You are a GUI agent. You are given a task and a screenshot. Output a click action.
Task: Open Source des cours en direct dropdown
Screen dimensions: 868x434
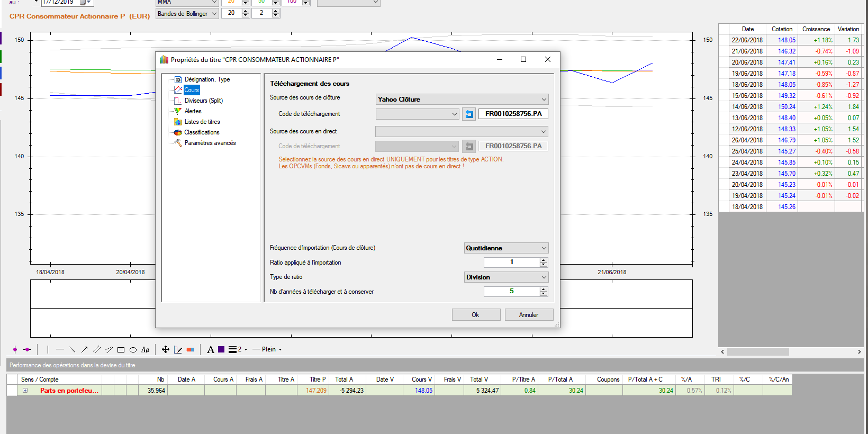pos(462,131)
